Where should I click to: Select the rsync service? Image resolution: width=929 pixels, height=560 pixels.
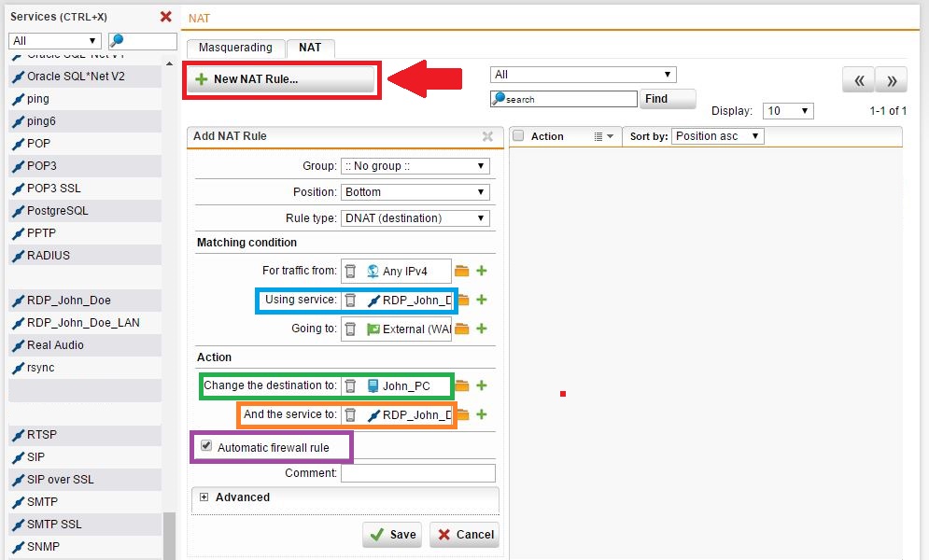click(85, 368)
